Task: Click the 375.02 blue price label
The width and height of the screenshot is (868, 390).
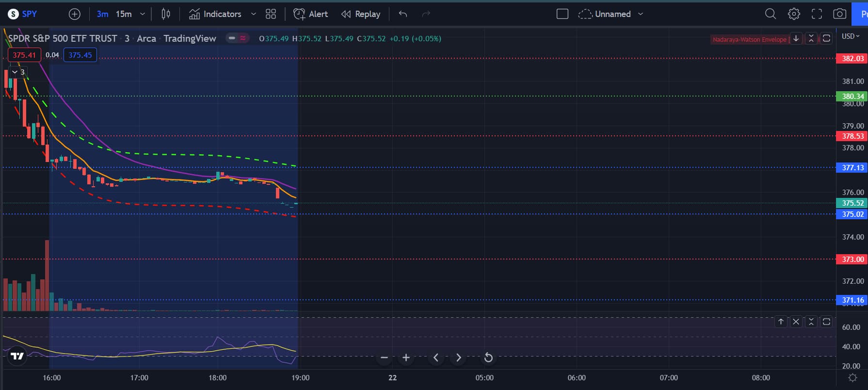Action: tap(853, 214)
